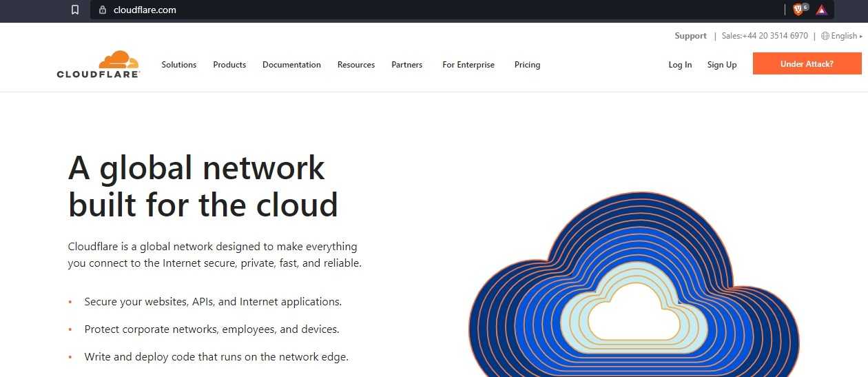Click the globe icon beside English

click(825, 36)
